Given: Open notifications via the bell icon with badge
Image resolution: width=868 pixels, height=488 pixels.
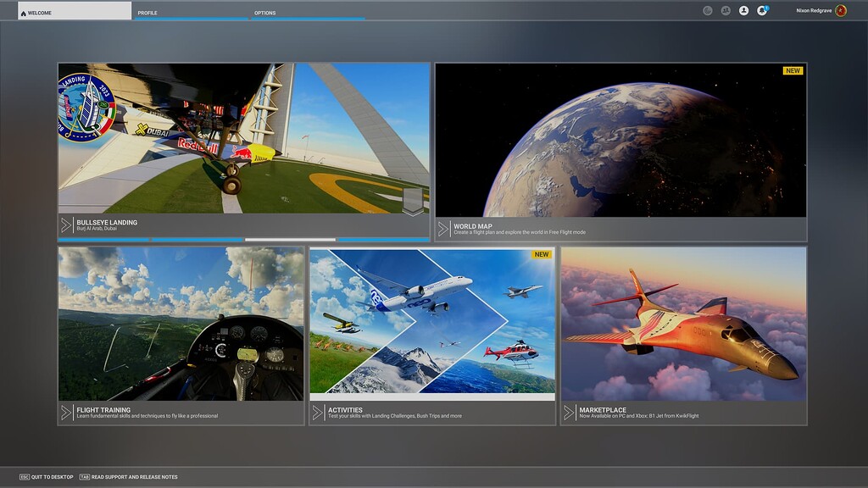Looking at the screenshot, I should coord(762,10).
